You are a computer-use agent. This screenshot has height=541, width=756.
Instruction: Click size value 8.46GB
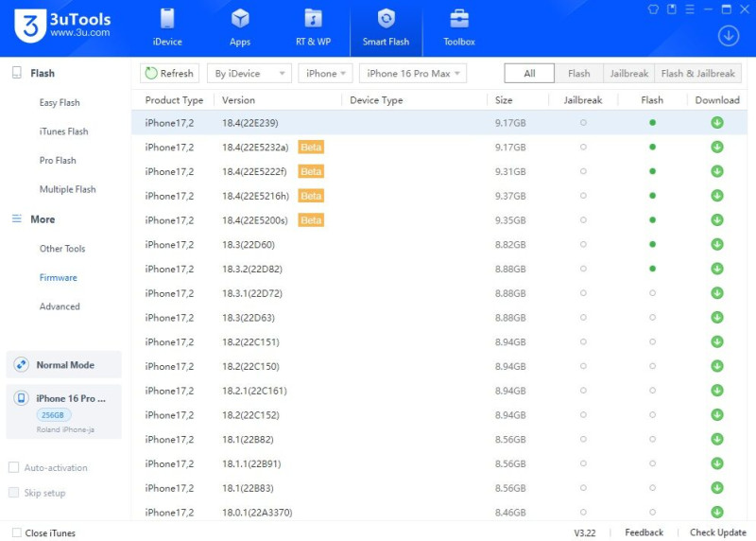click(x=510, y=512)
